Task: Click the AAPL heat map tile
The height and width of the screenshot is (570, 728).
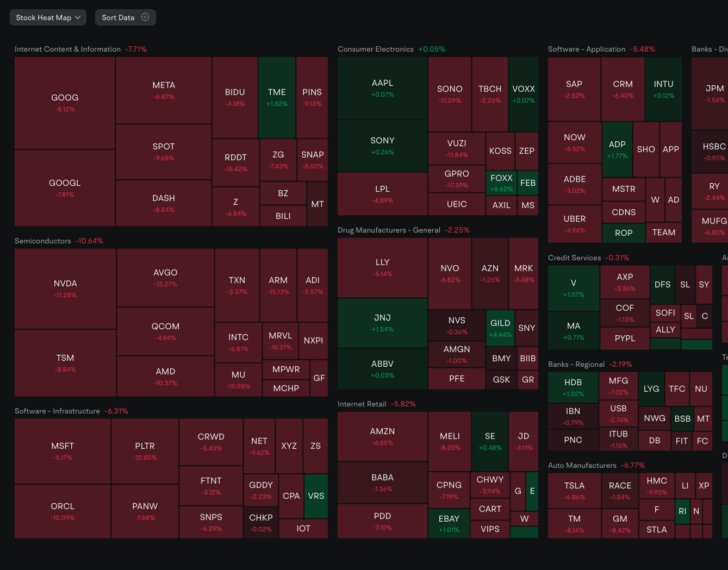Action: (x=382, y=88)
